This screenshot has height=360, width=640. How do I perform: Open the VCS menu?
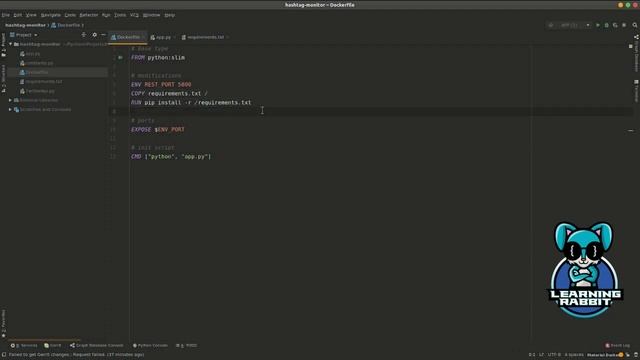134,15
